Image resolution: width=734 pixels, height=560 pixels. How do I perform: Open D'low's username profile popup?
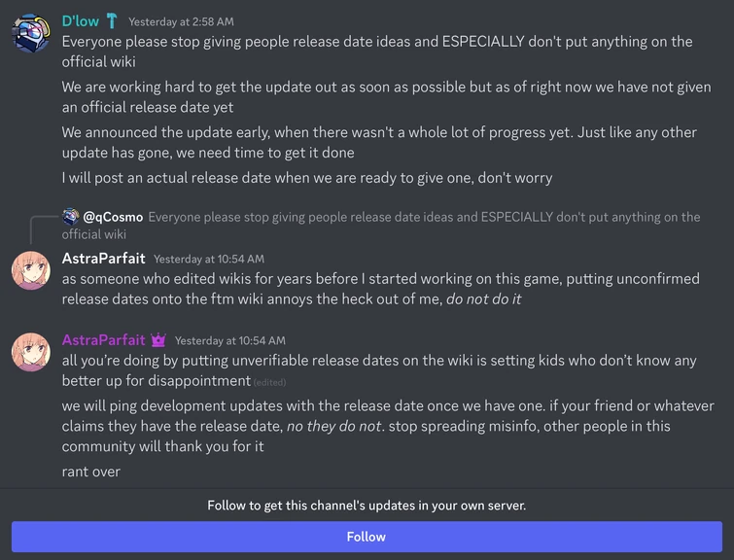(x=81, y=20)
